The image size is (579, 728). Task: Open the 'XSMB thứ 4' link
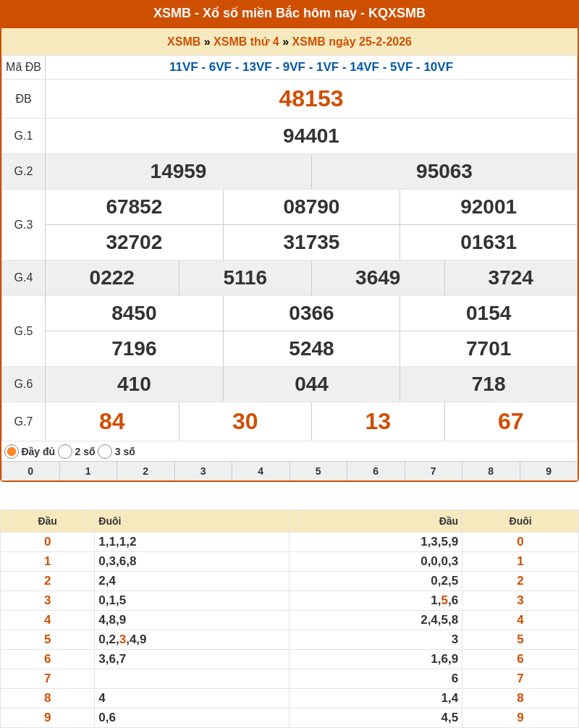[246, 42]
